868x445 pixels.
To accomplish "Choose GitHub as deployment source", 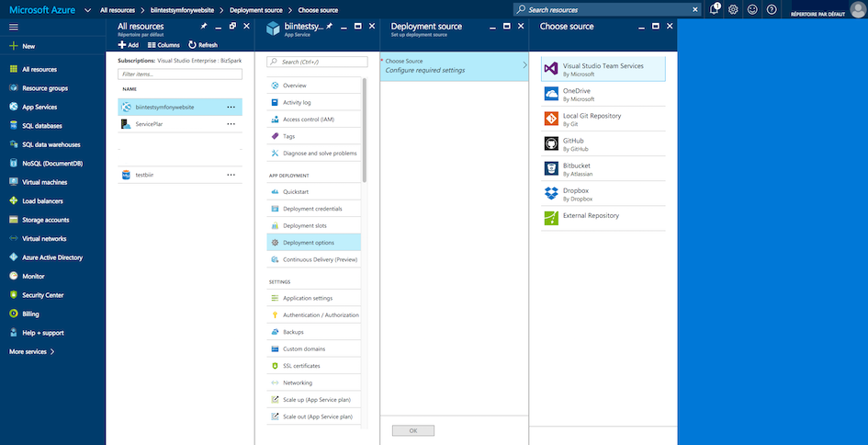I will (x=603, y=143).
